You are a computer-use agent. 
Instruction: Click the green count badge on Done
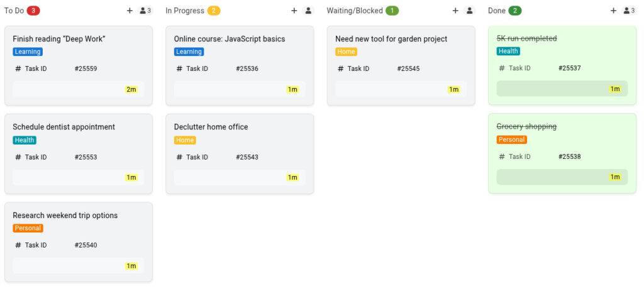click(515, 11)
